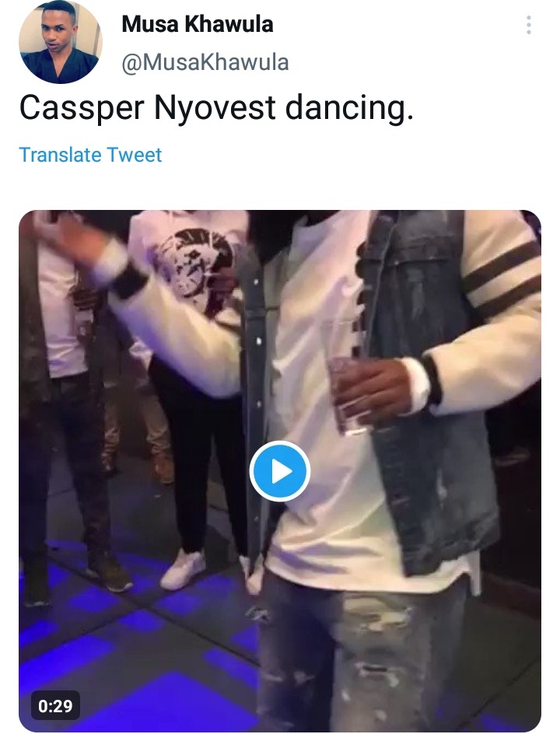Open the three-dot tweet options menu
This screenshot has height=734, width=560.
529,25
